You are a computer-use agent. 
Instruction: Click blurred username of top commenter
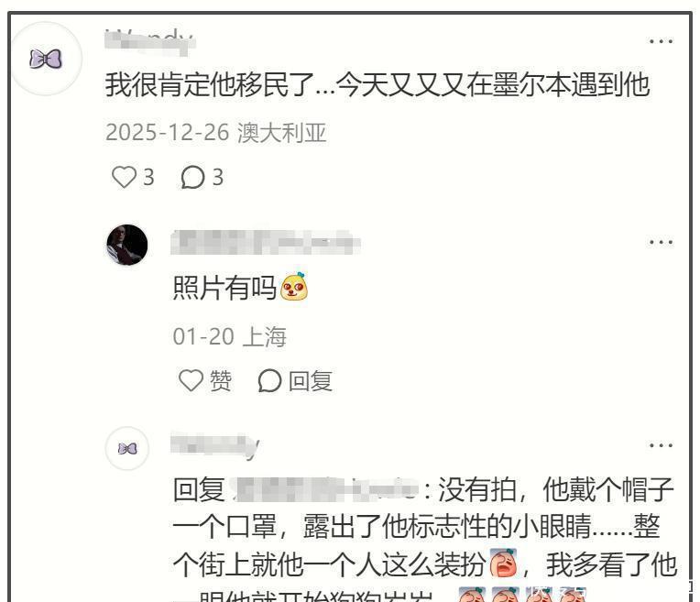[149, 41]
